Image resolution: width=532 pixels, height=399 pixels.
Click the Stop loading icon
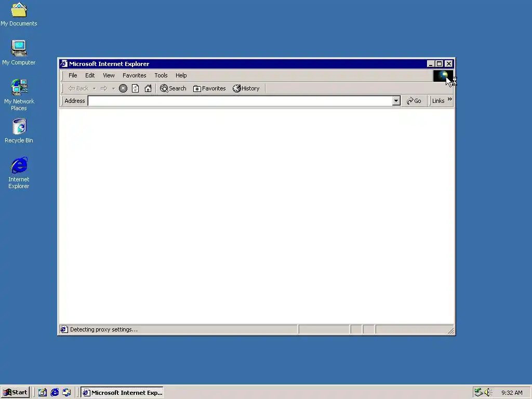[123, 88]
